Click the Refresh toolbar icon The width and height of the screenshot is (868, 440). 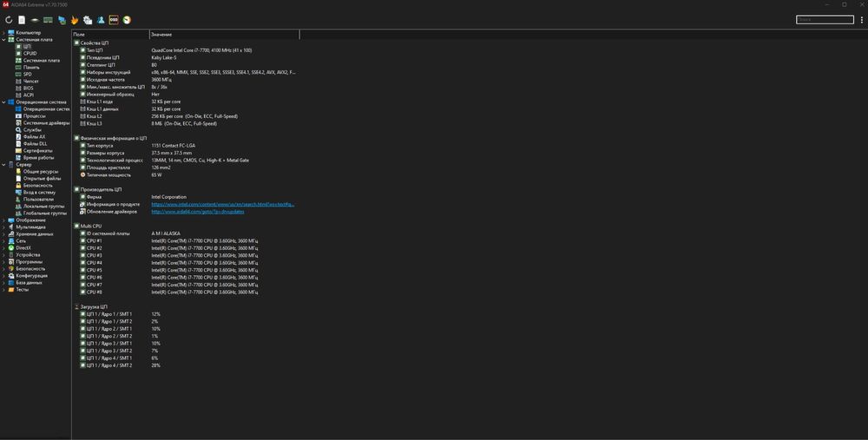9,20
